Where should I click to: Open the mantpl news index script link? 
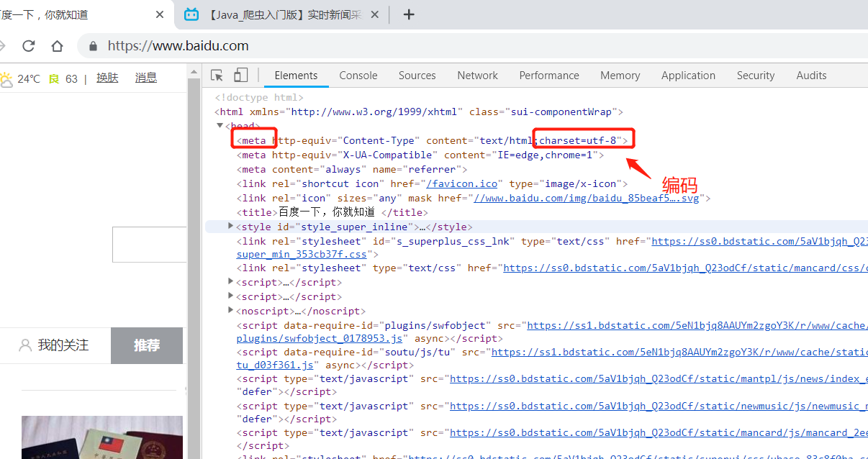coord(659,378)
